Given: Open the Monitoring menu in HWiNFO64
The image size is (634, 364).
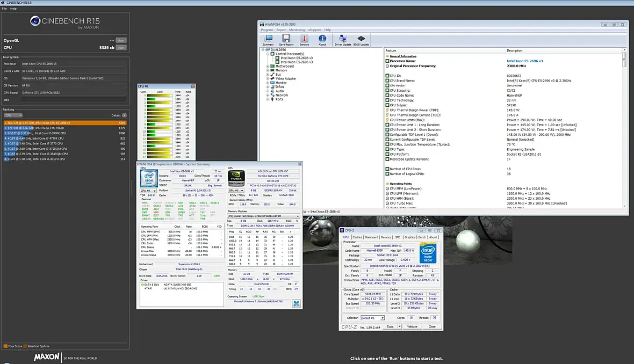Looking at the screenshot, I should [x=297, y=30].
